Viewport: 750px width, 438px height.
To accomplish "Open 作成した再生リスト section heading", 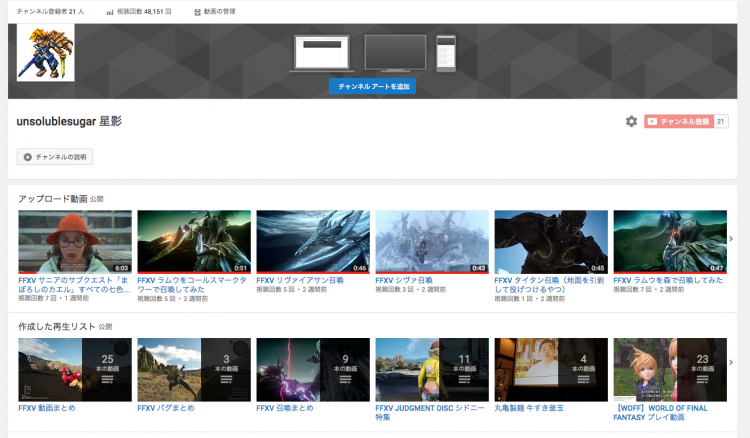I will click(x=57, y=327).
